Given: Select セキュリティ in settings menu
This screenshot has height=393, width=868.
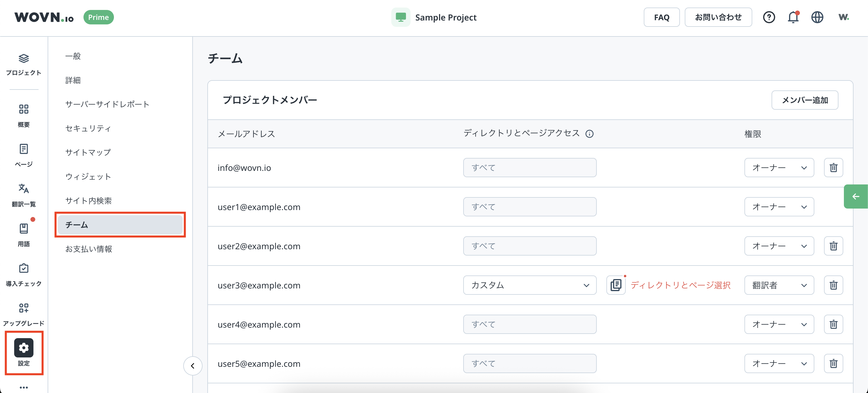Looking at the screenshot, I should (88, 128).
